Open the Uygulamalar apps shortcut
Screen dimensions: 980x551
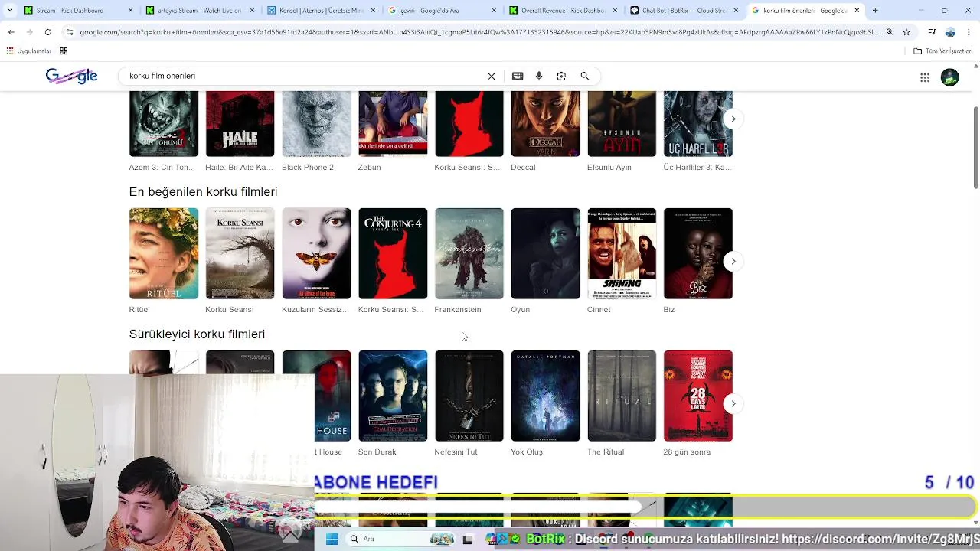click(29, 51)
